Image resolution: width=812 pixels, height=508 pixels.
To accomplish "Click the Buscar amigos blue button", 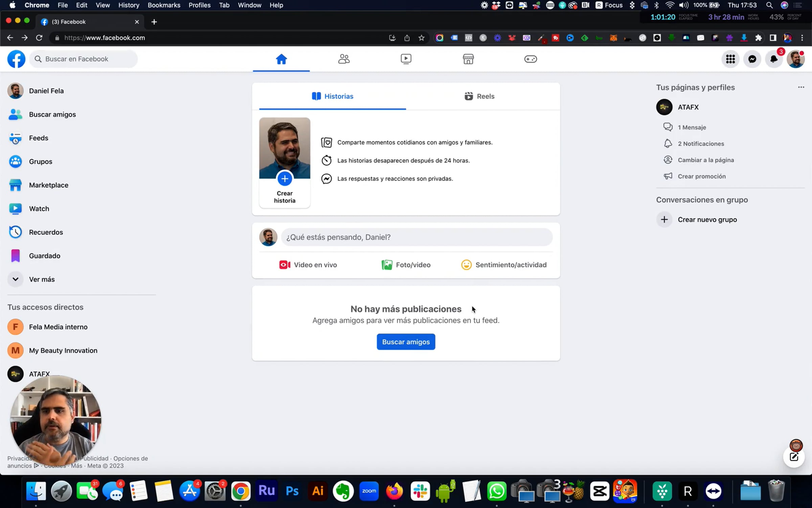I will [x=406, y=342].
